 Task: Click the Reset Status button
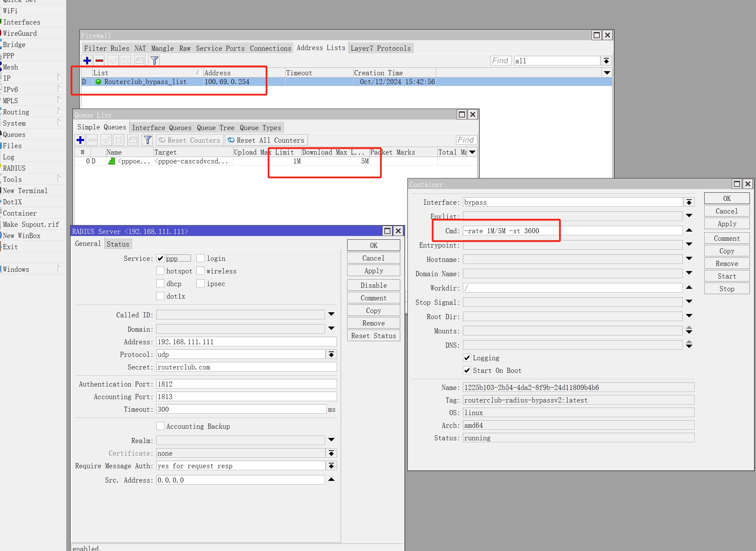(374, 336)
